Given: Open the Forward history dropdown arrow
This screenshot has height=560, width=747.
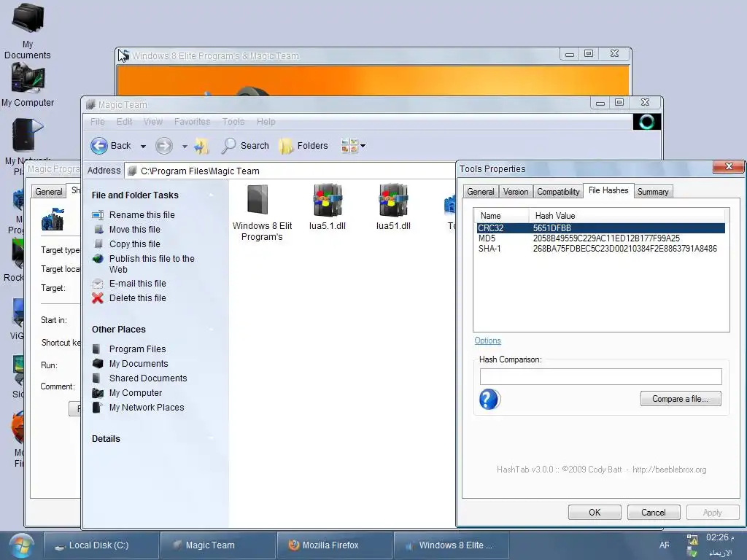Looking at the screenshot, I should pos(185,146).
